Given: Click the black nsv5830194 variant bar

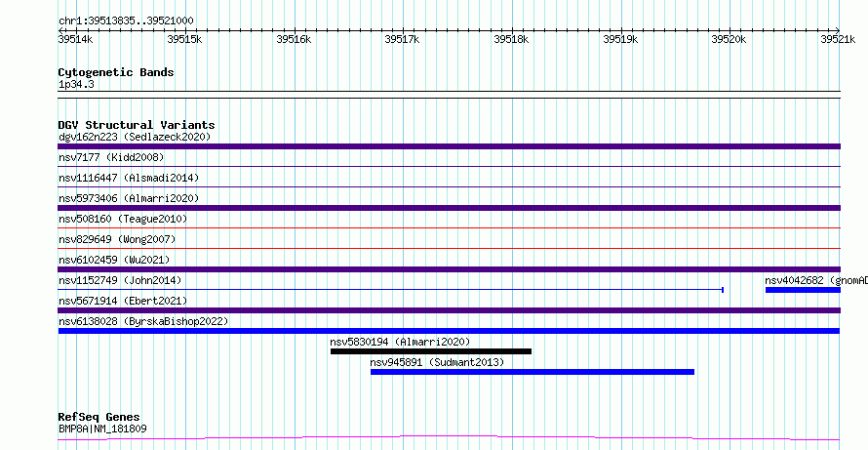Looking at the screenshot, I should click(x=431, y=351).
